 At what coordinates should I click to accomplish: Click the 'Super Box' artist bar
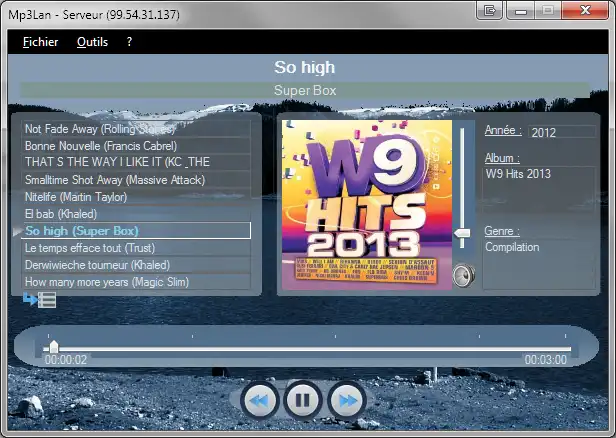point(305,90)
